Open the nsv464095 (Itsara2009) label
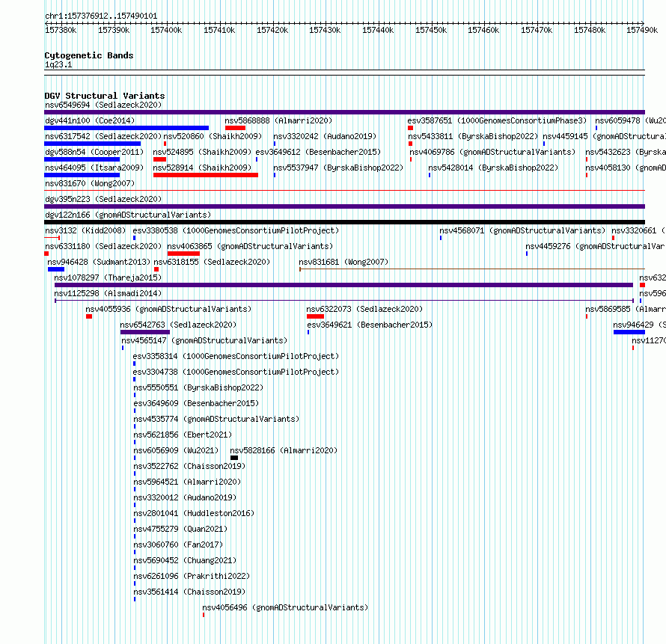This screenshot has height=644, width=666. 94,168
